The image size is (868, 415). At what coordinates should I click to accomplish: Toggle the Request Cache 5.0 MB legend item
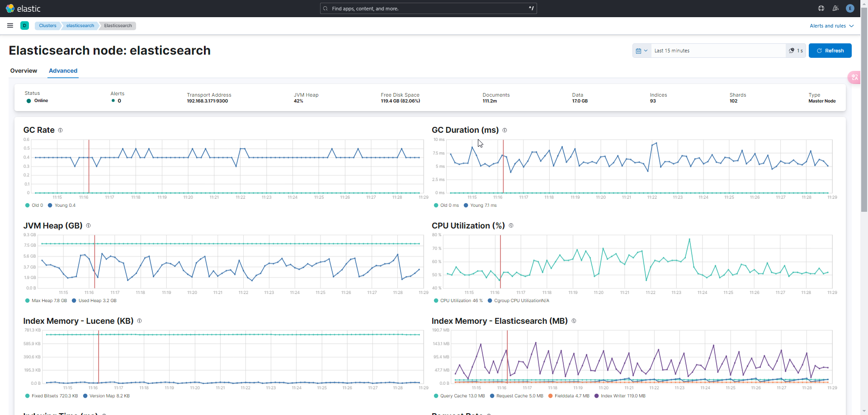(x=517, y=396)
